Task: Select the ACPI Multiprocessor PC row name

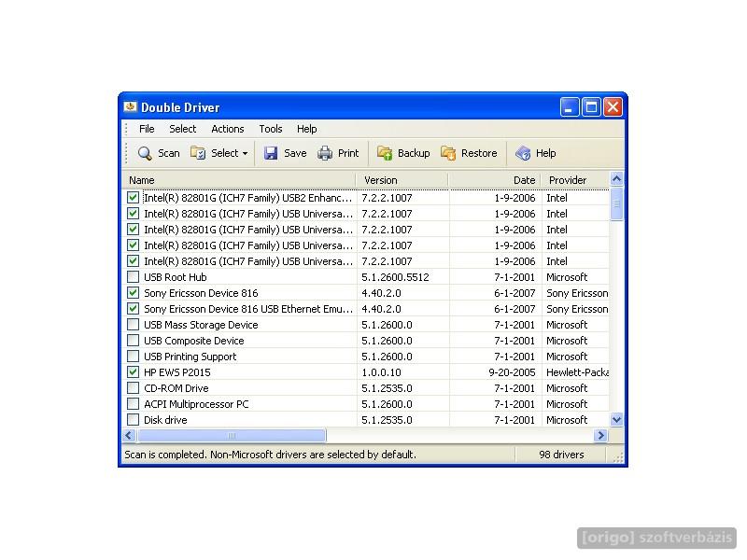Action: pyautogui.click(x=196, y=404)
